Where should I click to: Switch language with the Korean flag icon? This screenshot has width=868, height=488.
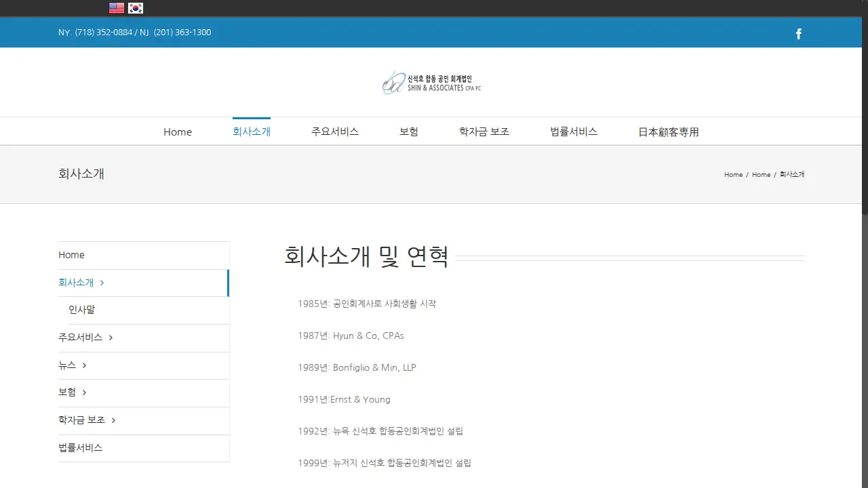click(136, 8)
